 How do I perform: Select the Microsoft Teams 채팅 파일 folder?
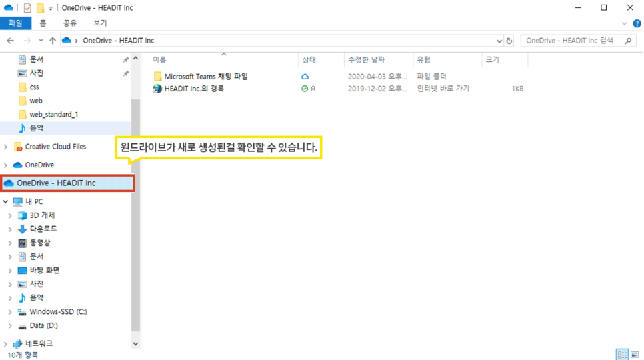click(x=206, y=77)
